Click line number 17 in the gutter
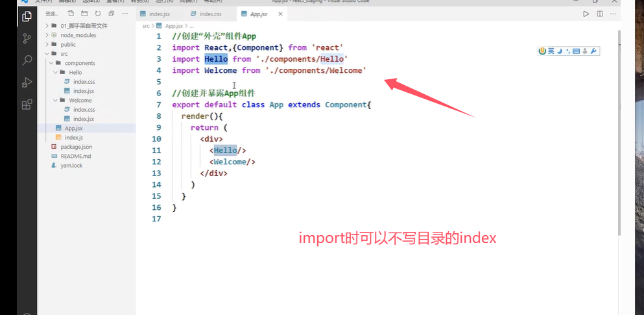 pyautogui.click(x=156, y=219)
